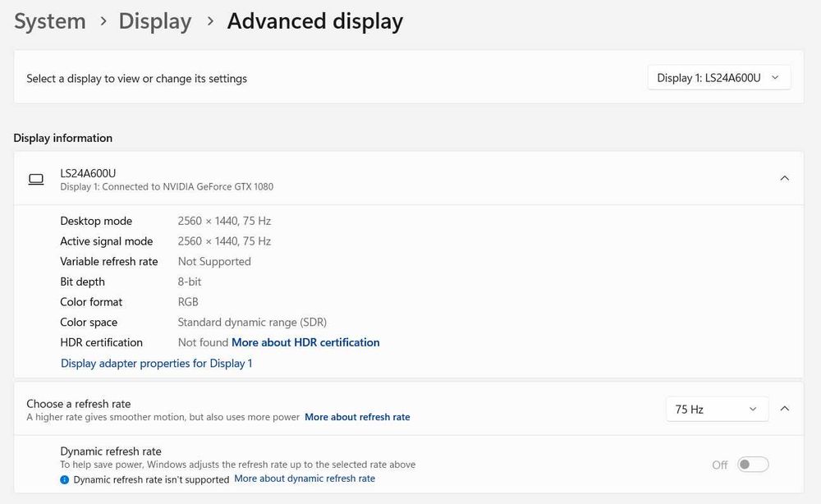Click the monitor icon beside LS24A600U
The height and width of the screenshot is (504, 821).
[35, 179]
